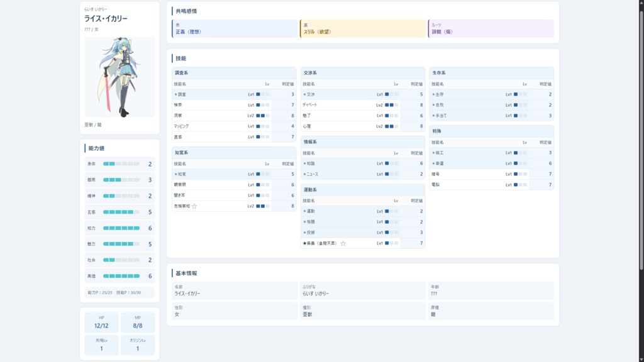The height and width of the screenshot is (362, 644).
Task: Select the 観察眼 skill row
Action: click(234, 185)
